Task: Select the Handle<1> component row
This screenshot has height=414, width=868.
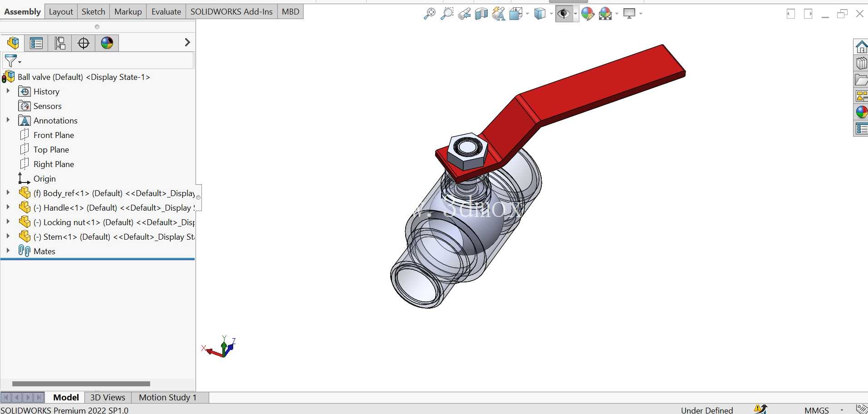Action: 107,208
